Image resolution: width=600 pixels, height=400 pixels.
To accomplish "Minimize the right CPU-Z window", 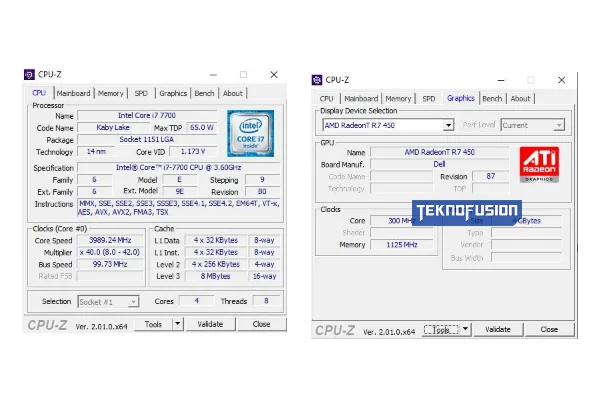I will tap(501, 80).
